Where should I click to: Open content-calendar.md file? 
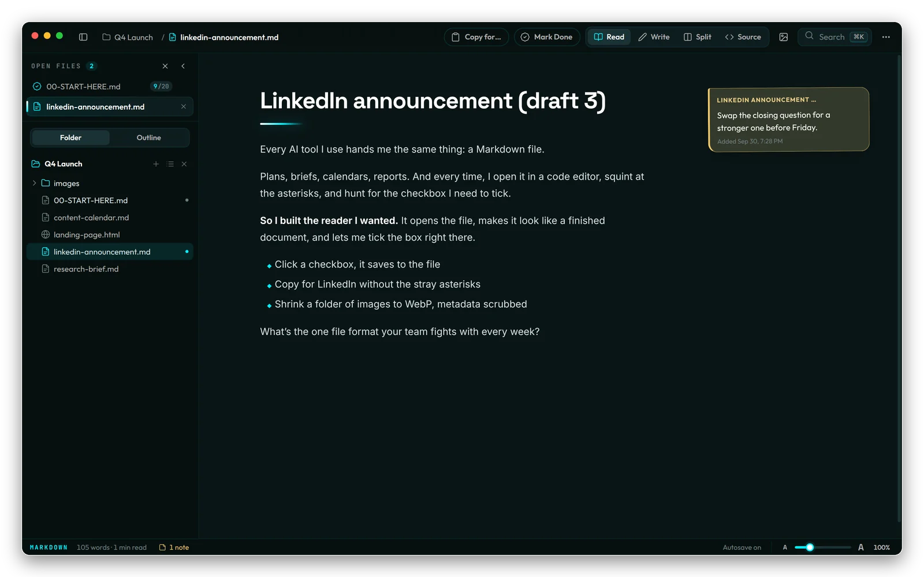coord(110,218)
